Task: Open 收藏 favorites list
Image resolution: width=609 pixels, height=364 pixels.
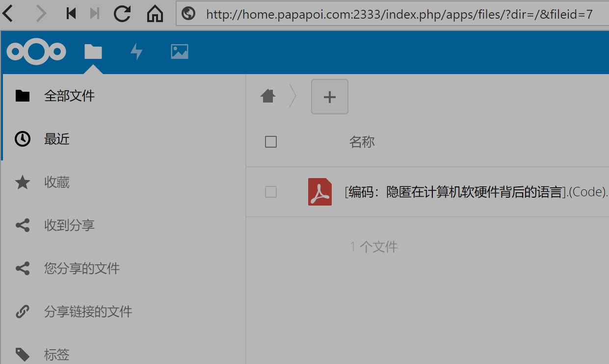Action: (57, 182)
